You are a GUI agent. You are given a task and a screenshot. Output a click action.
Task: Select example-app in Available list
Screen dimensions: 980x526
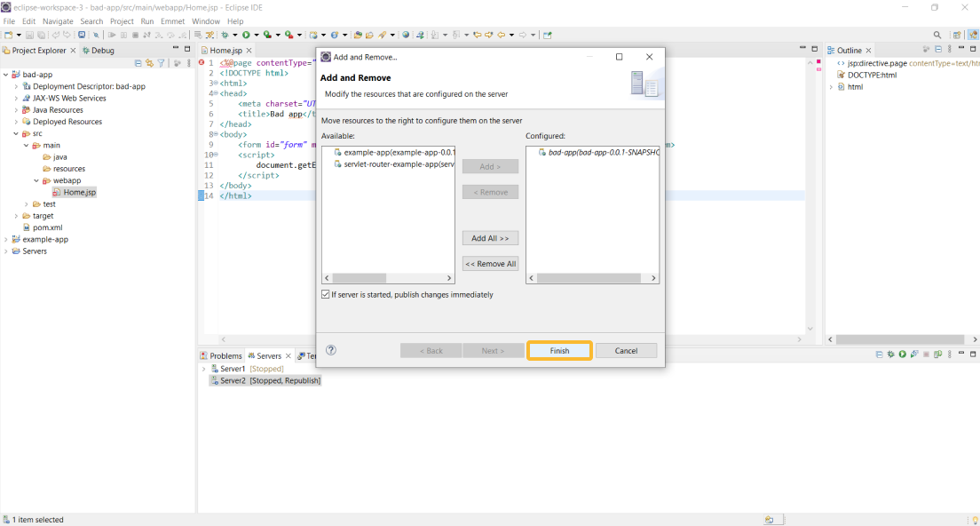(x=394, y=152)
